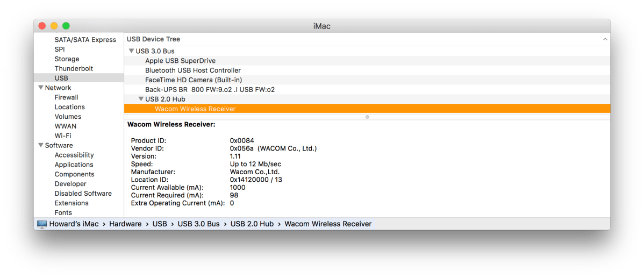Open Wi-Fi in the sidebar
Screen dimensions: 644x278
click(62, 136)
